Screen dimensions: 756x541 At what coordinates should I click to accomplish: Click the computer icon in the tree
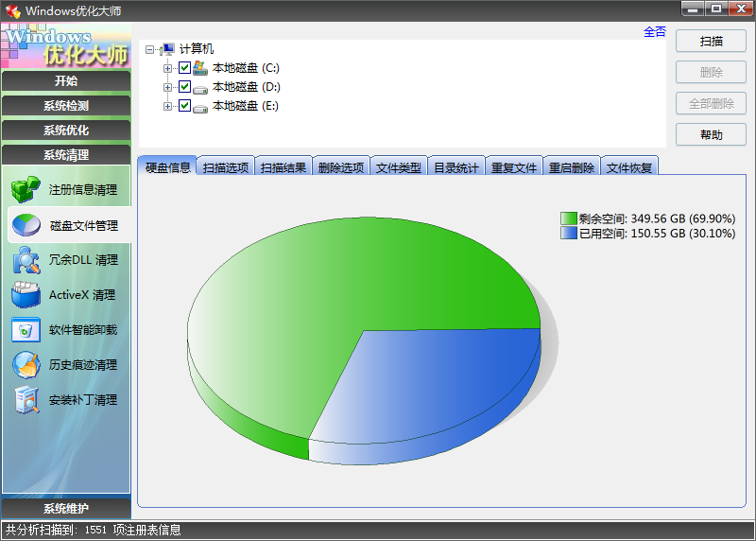click(x=167, y=49)
